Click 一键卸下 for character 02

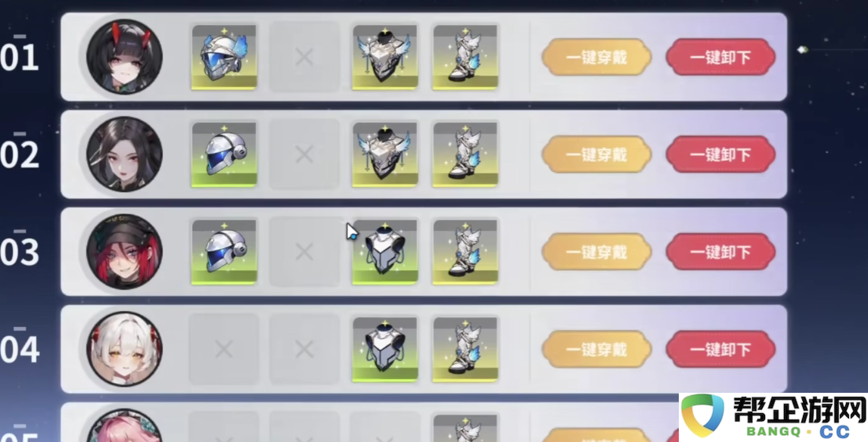(720, 154)
